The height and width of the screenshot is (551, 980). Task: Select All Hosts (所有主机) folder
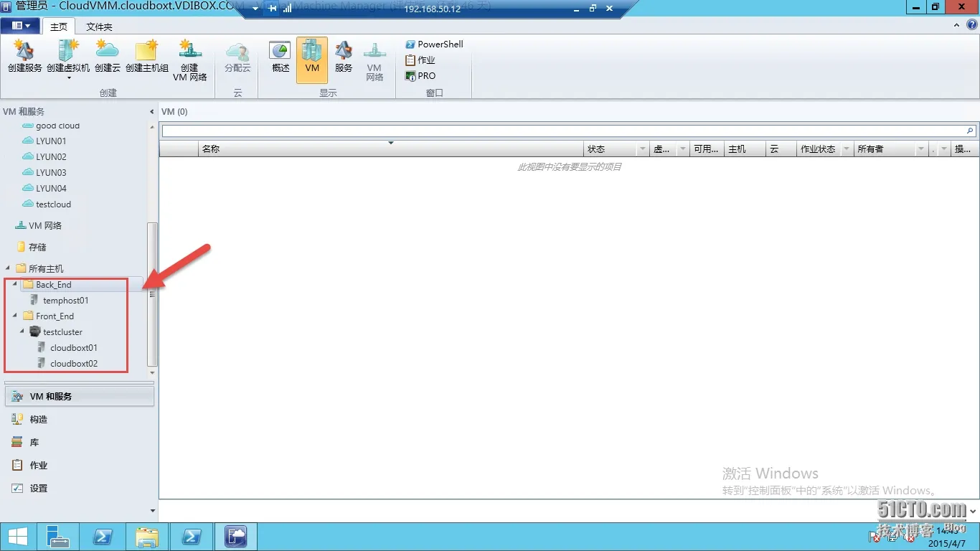(x=45, y=268)
